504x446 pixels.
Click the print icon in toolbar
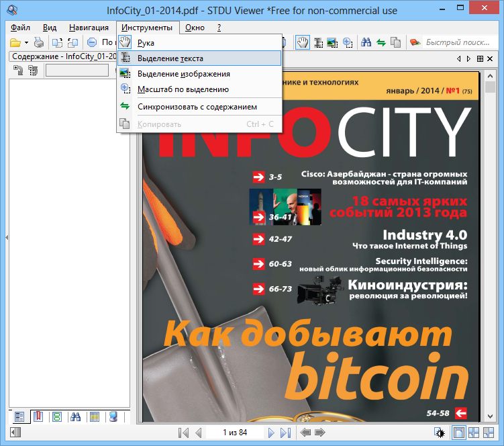pyautogui.click(x=39, y=42)
